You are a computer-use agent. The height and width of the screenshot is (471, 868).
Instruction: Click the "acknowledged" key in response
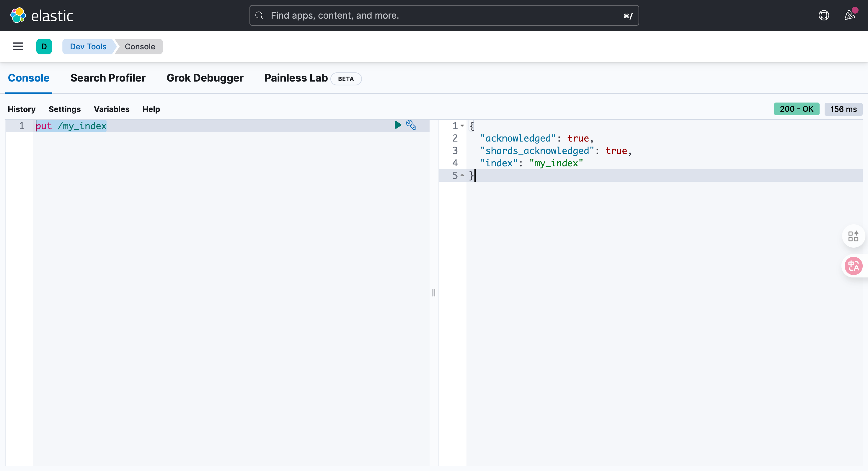pos(518,138)
